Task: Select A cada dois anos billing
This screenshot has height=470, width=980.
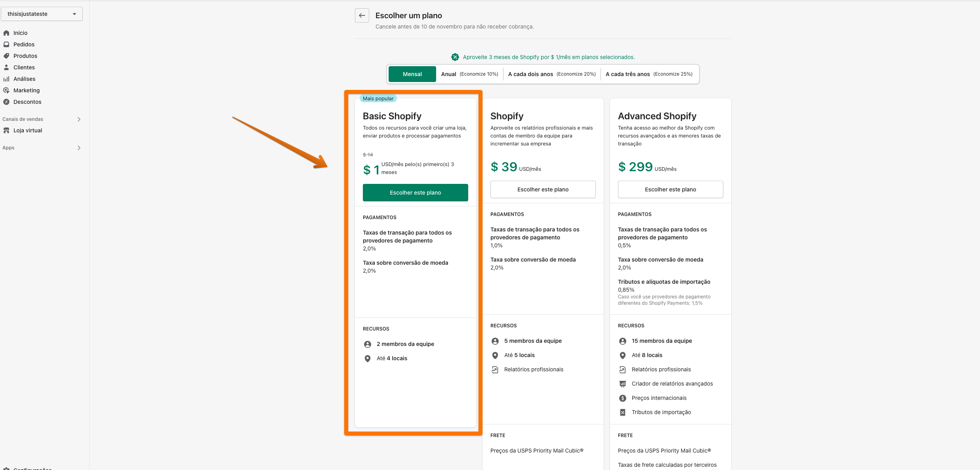Action: point(552,74)
